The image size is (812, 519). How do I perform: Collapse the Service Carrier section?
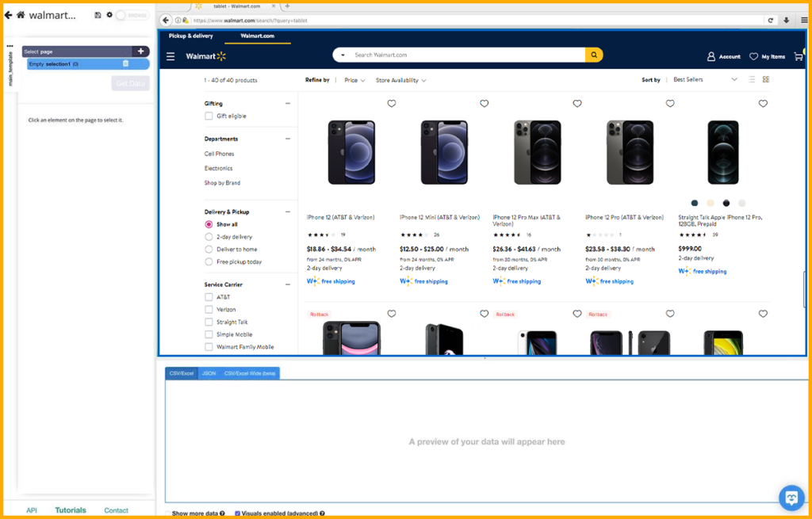pos(288,284)
